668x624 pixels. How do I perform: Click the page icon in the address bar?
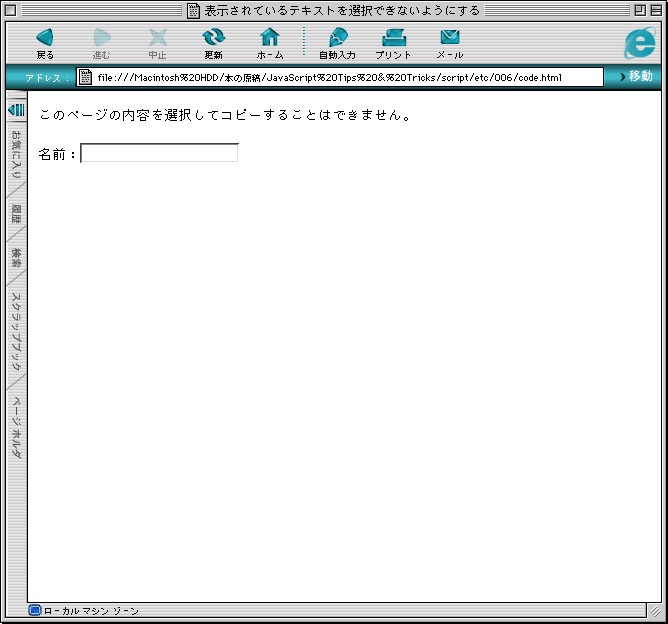pyautogui.click(x=86, y=77)
